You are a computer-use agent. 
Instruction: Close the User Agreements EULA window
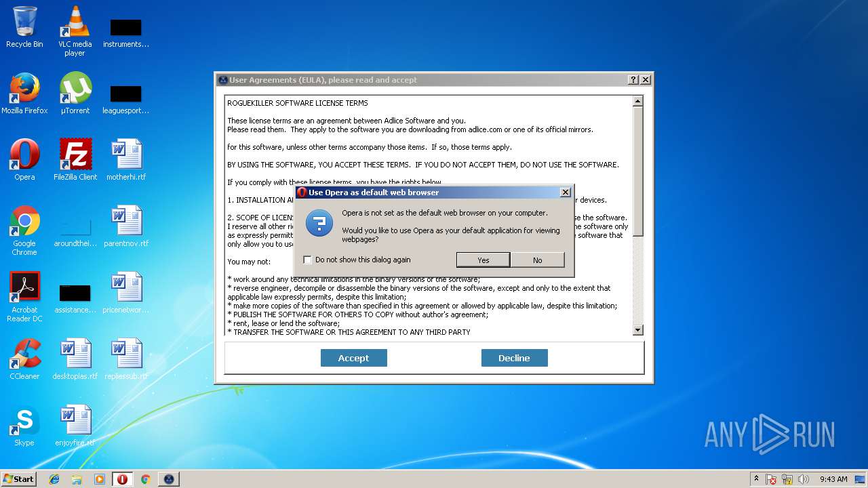pos(646,80)
